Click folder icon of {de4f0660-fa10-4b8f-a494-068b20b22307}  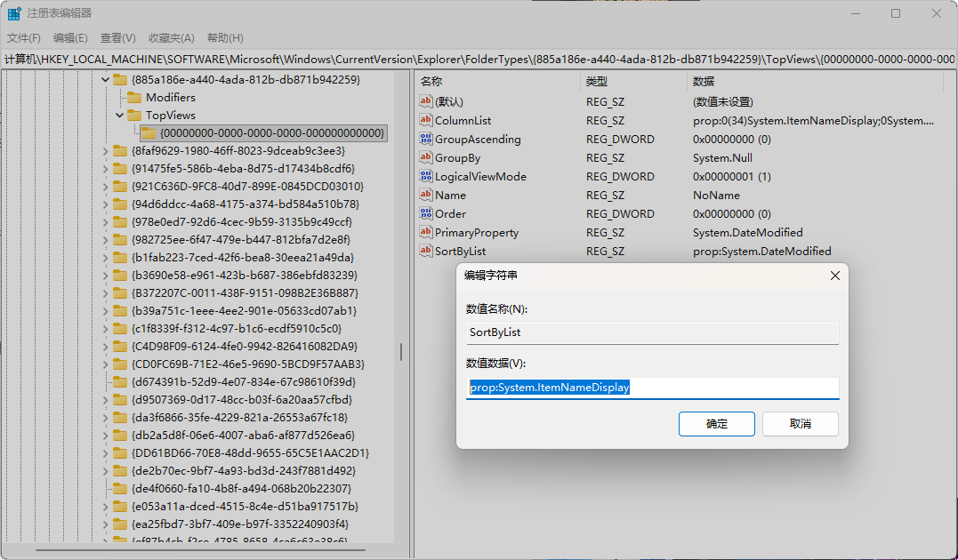120,489
